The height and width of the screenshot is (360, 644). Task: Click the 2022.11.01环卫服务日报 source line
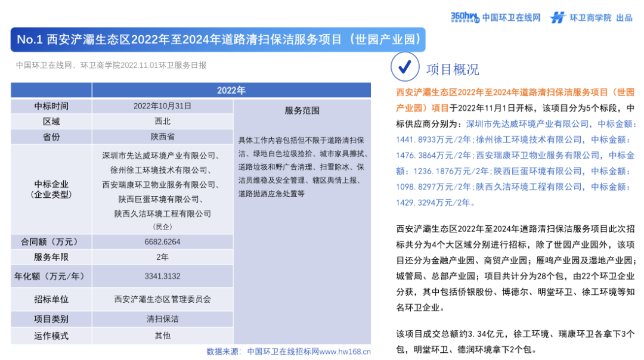pyautogui.click(x=112, y=66)
